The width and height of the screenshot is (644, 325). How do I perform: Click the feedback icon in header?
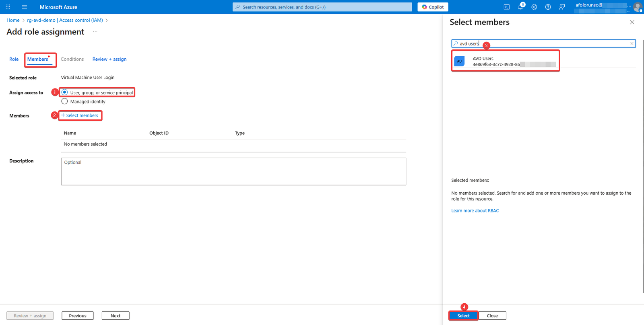562,7
